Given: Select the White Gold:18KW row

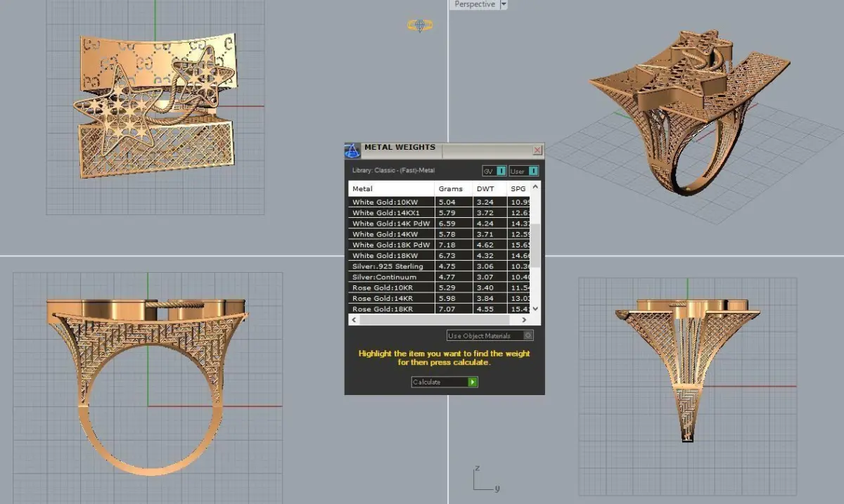Looking at the screenshot, I should coord(440,255).
